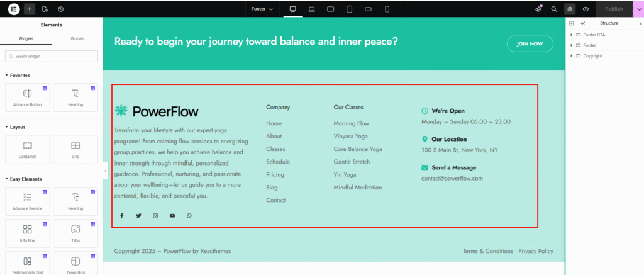Screen dimensions: 644x275
Task: Toggle the Structure layers panel icon
Action: click(570, 9)
